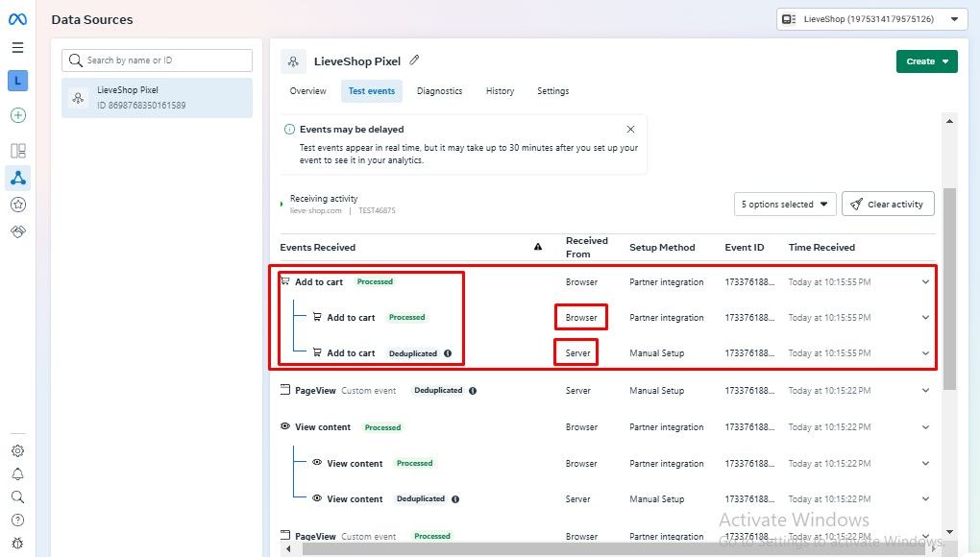Click info icon on deduplicated PageView row
Image resolution: width=980 pixels, height=557 pixels.
coord(473,391)
